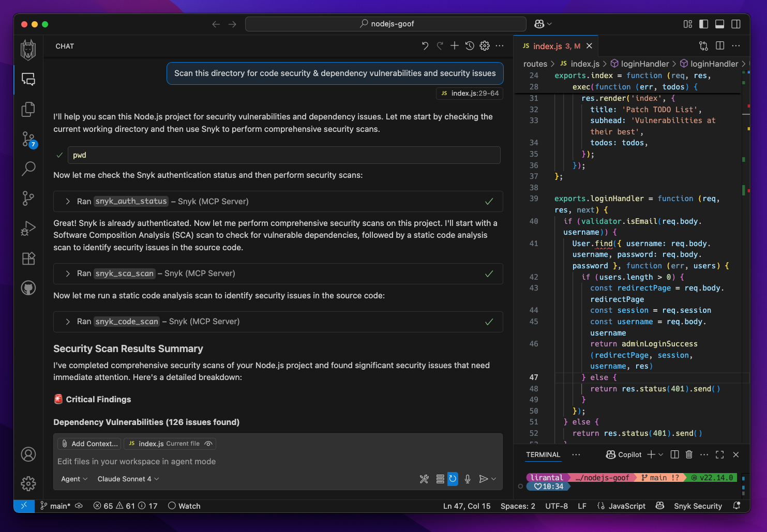The width and height of the screenshot is (767, 532).
Task: Click the Add Context button
Action: point(89,444)
